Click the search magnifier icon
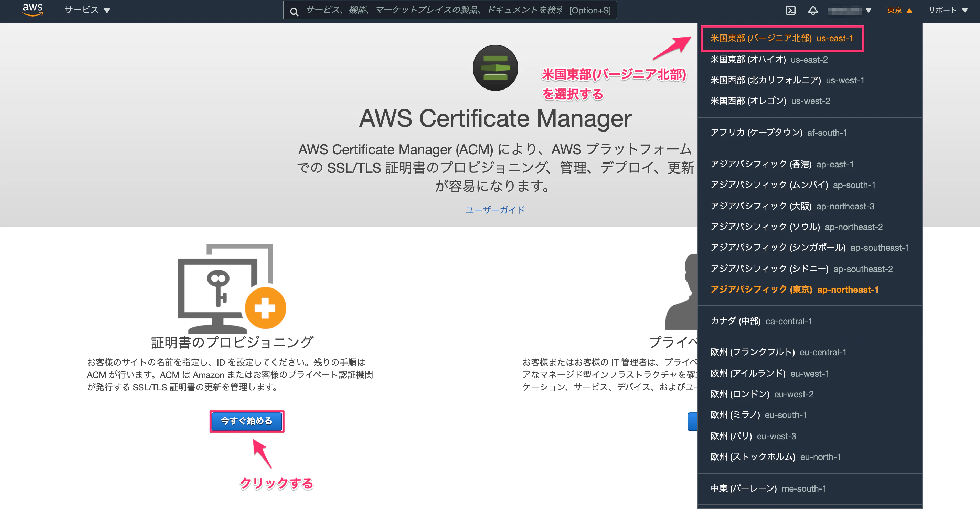Image resolution: width=980 pixels, height=515 pixels. coord(294,11)
